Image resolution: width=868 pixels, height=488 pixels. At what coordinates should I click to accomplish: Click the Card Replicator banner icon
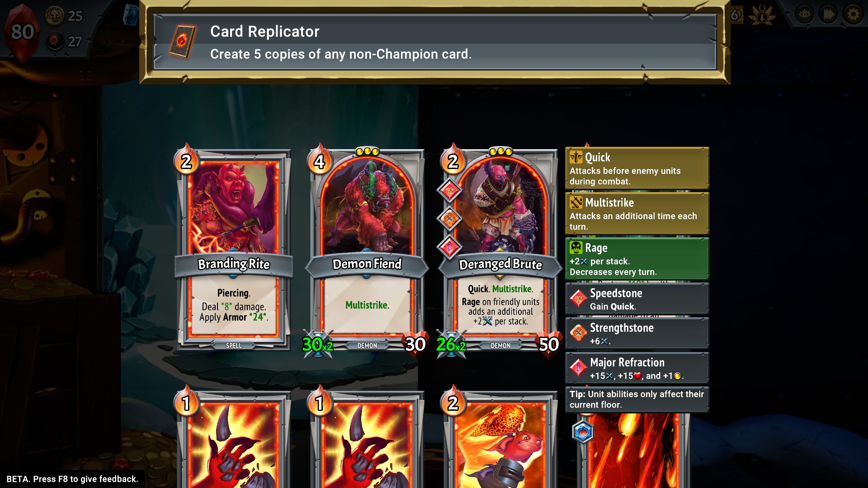183,42
